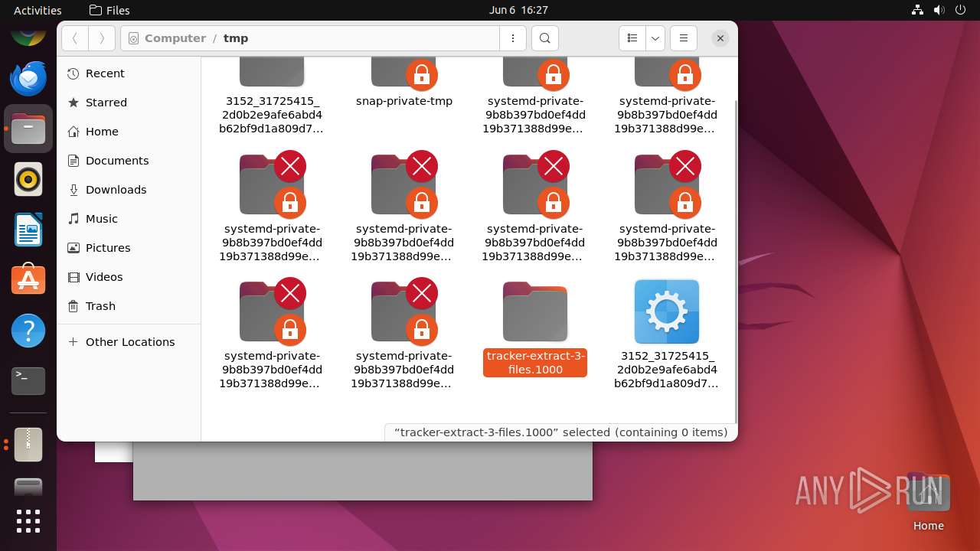
Task: Go forward using the forward arrow
Action: [x=102, y=38]
